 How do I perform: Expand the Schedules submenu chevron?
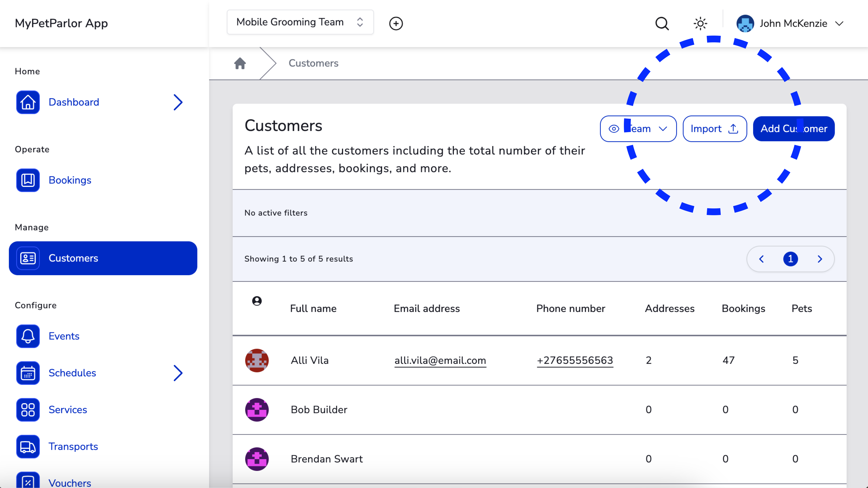[x=178, y=373]
